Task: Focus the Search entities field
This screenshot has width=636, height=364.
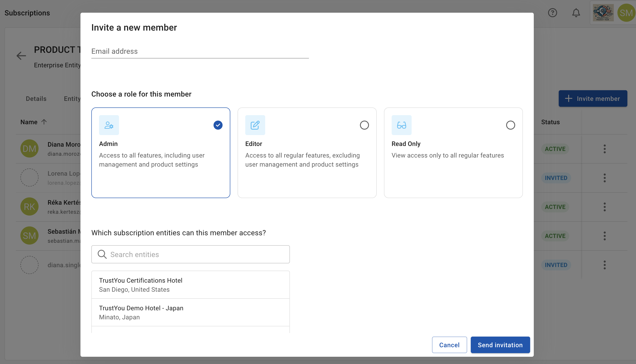Action: coord(190,254)
